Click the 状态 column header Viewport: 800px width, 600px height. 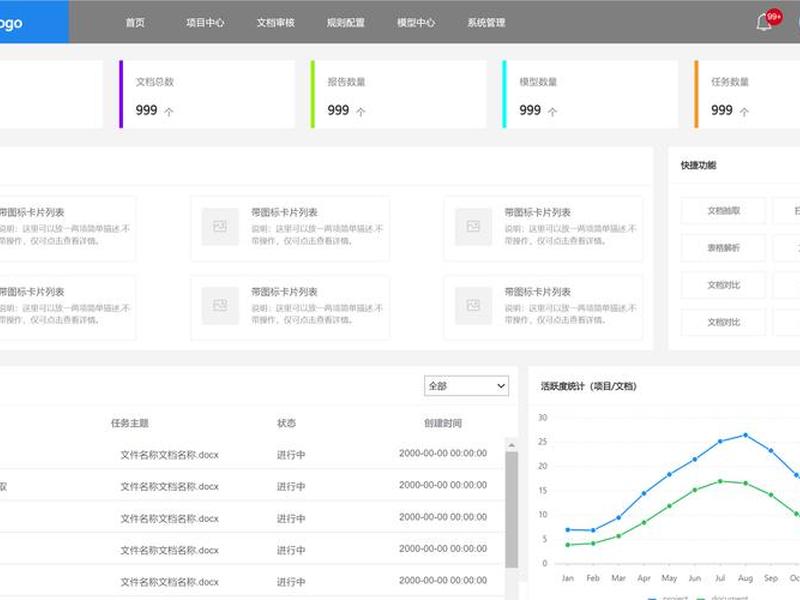tap(286, 422)
